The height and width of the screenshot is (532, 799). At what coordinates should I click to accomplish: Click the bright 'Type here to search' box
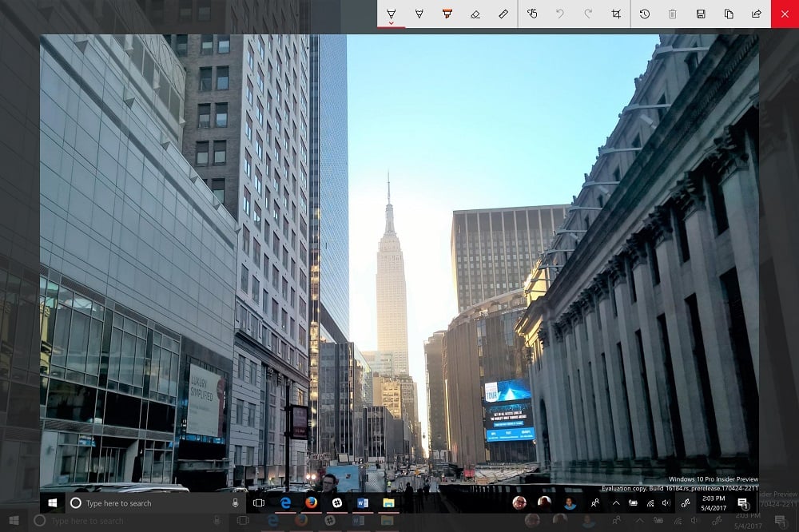pos(154,503)
